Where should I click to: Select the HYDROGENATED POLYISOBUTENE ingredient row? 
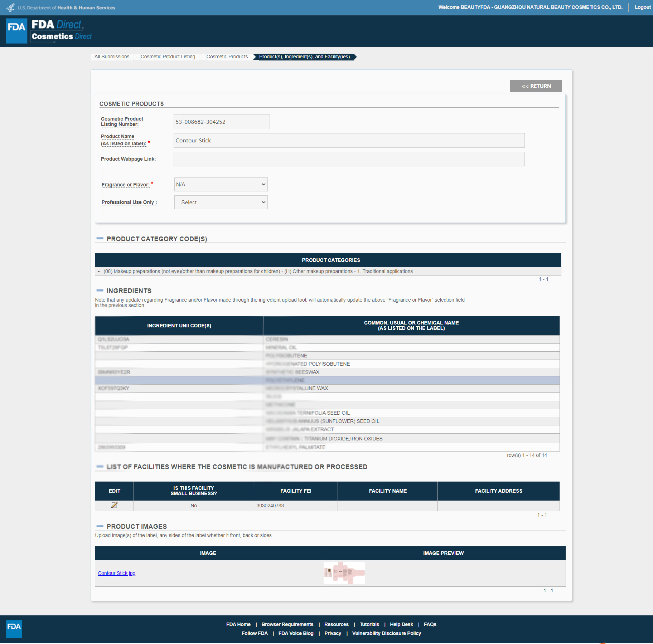click(x=327, y=364)
